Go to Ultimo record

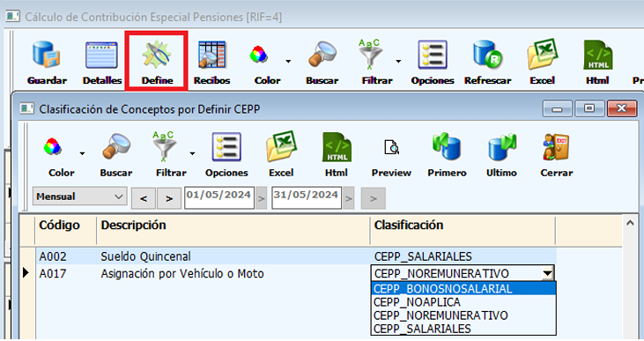click(x=501, y=155)
